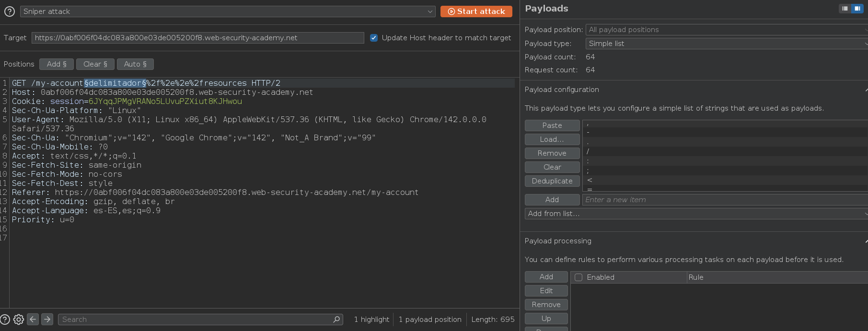Click the help icon next to the gear
This screenshot has width=868, height=331.
point(5,320)
